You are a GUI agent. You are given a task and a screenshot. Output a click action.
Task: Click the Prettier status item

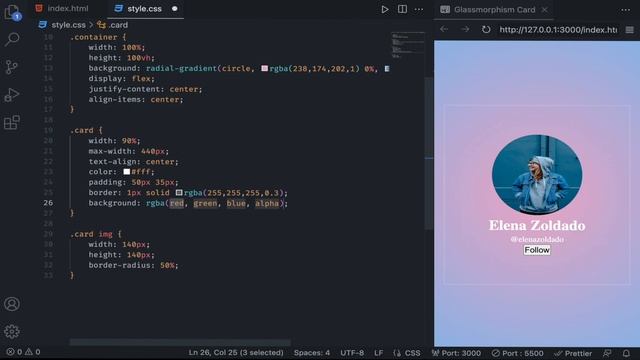(x=573, y=353)
